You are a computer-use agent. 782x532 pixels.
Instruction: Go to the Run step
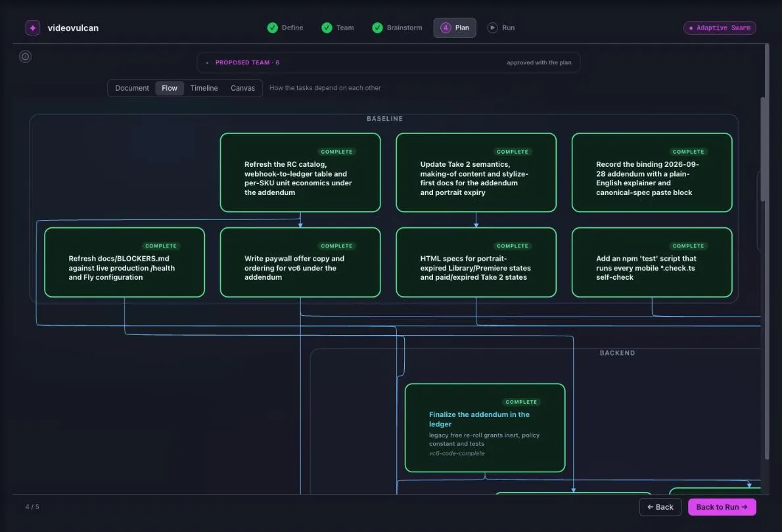coord(501,28)
